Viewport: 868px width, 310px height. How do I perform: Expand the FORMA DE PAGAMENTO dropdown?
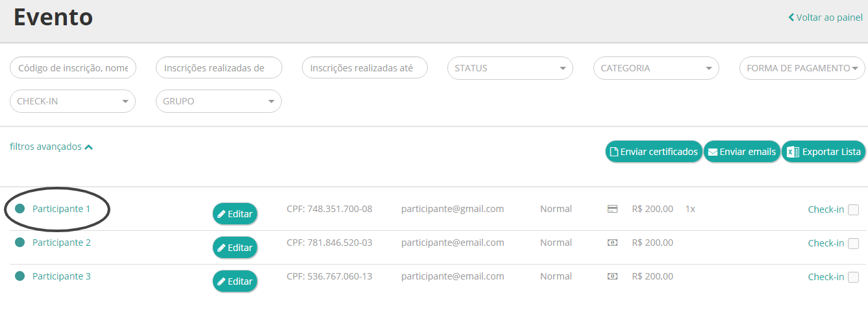point(802,68)
